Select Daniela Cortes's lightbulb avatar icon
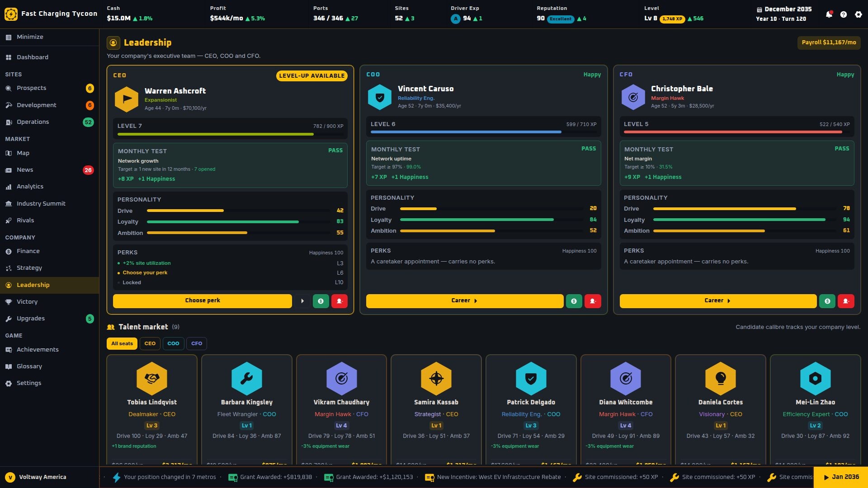 tap(721, 379)
